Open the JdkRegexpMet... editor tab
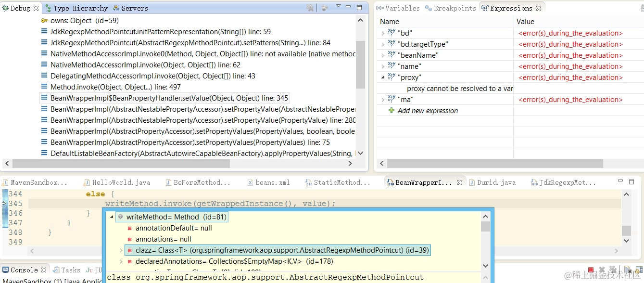This screenshot has width=644, height=283. (x=563, y=182)
